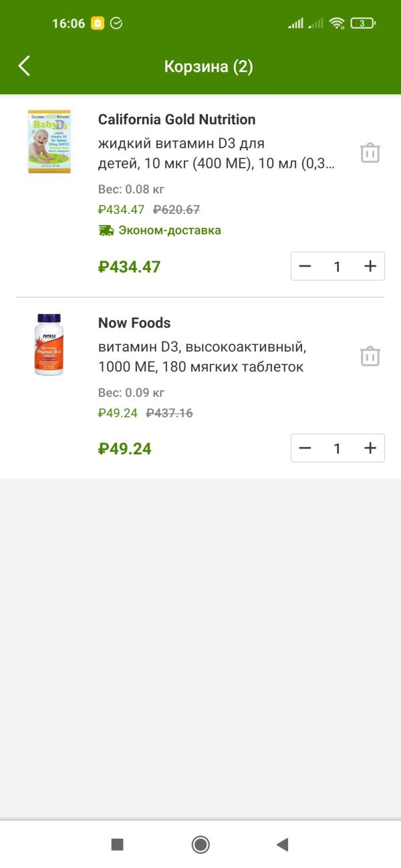Tap the Эконом-доставка label
This screenshot has height=868, width=401.
point(170,231)
